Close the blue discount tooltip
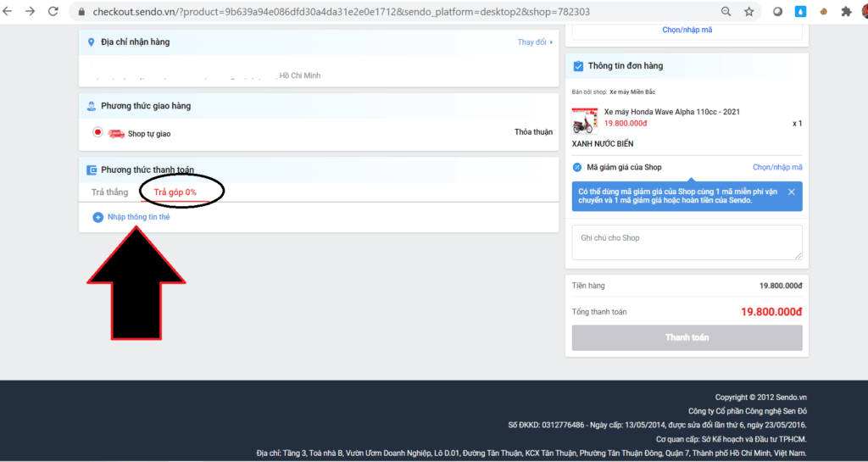Image resolution: width=868 pixels, height=462 pixels. 792,192
